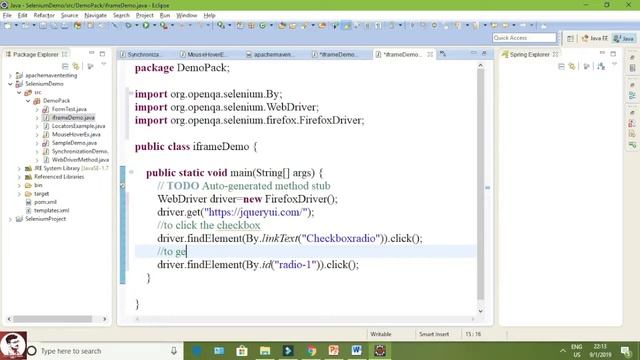This screenshot has height=360, width=640.
Task: Click the New file toolbar icon
Action: tap(8, 25)
